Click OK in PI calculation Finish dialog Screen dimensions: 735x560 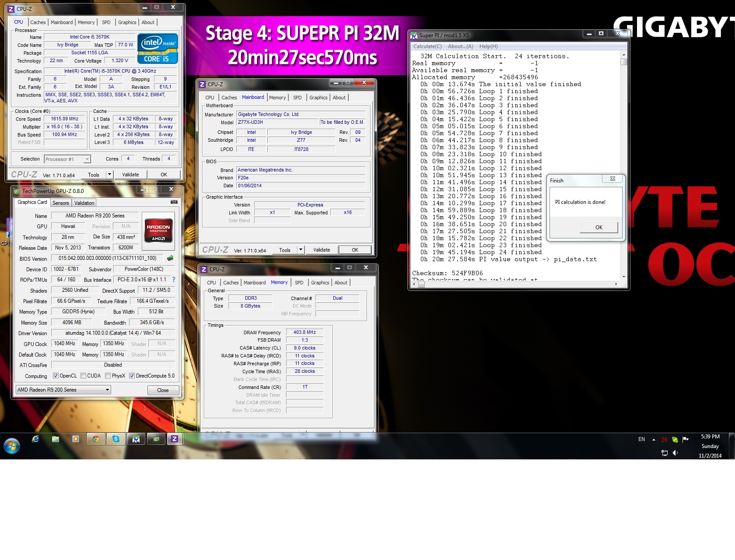tap(599, 227)
